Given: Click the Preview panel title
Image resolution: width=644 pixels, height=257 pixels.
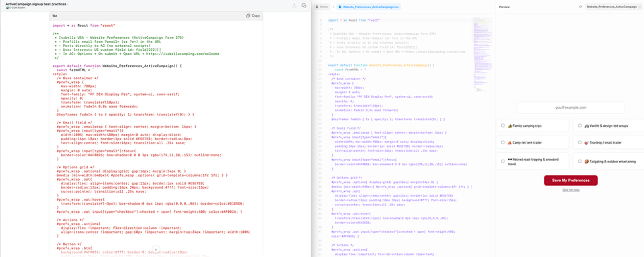Looking at the screenshot, I should tap(504, 7).
